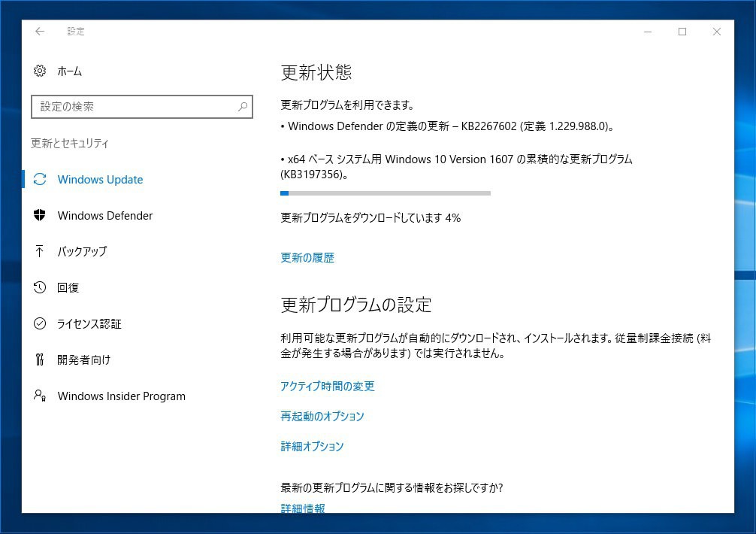Open the Windows Defender section
The height and width of the screenshot is (534, 756).
[104, 216]
